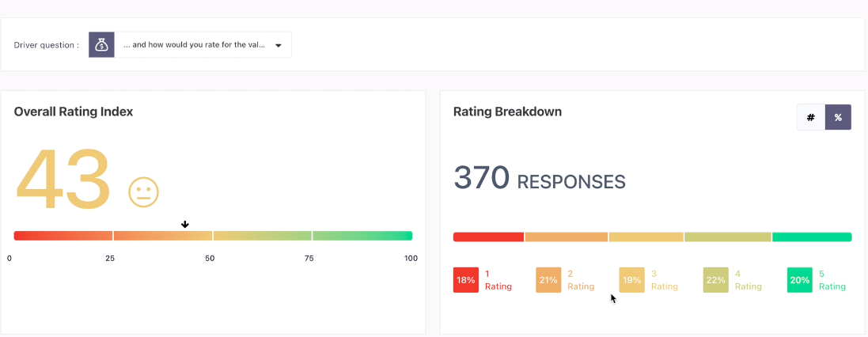Screen dimensions: 868x337
Task: Click the large 43 index score
Action: 63,180
